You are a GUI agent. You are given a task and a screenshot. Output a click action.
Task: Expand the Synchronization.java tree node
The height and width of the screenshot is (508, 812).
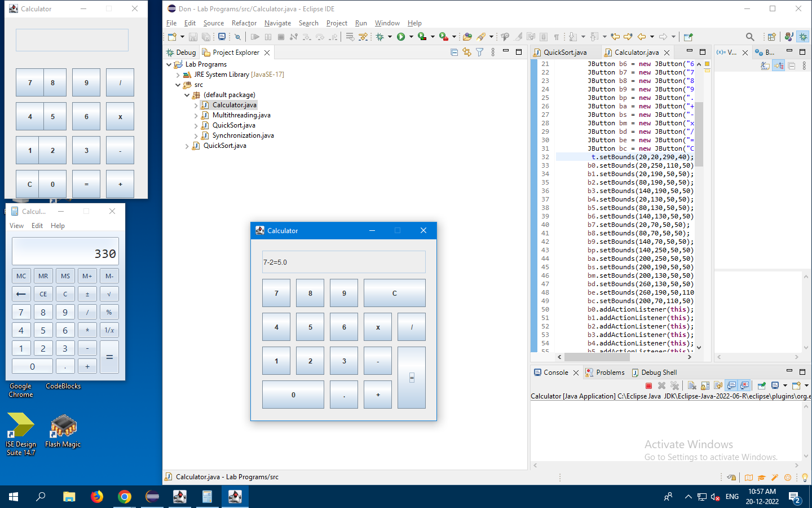coord(196,135)
